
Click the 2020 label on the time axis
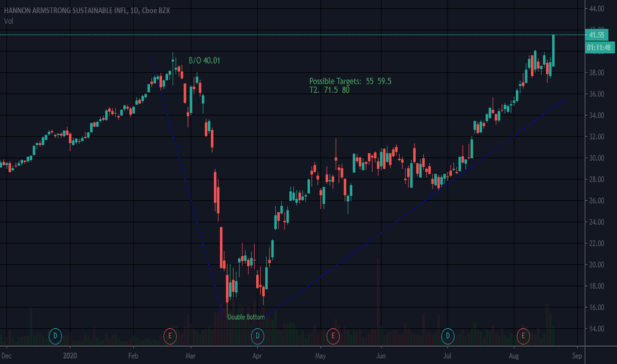click(70, 356)
